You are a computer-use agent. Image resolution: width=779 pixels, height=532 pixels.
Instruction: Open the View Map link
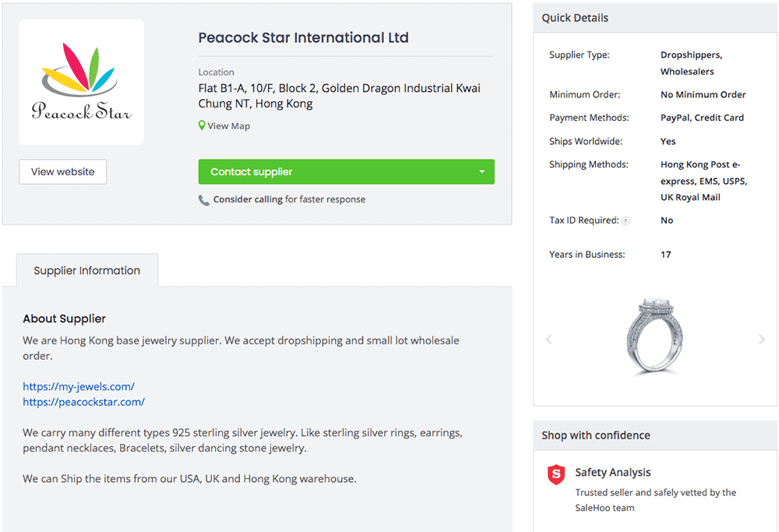point(228,126)
